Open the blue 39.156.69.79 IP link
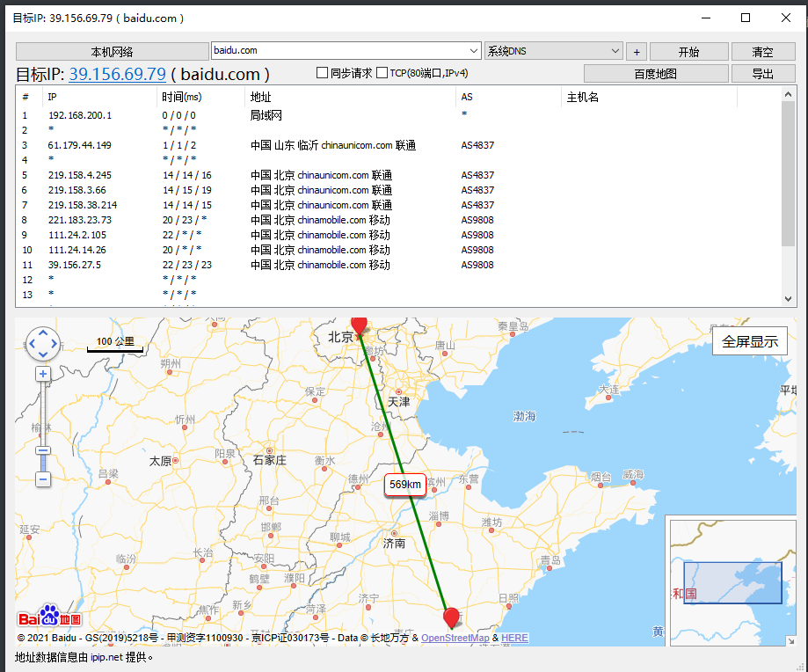The image size is (808, 672). (117, 74)
